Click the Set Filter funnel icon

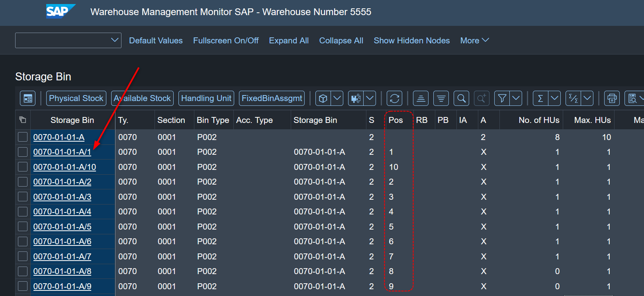click(x=502, y=98)
